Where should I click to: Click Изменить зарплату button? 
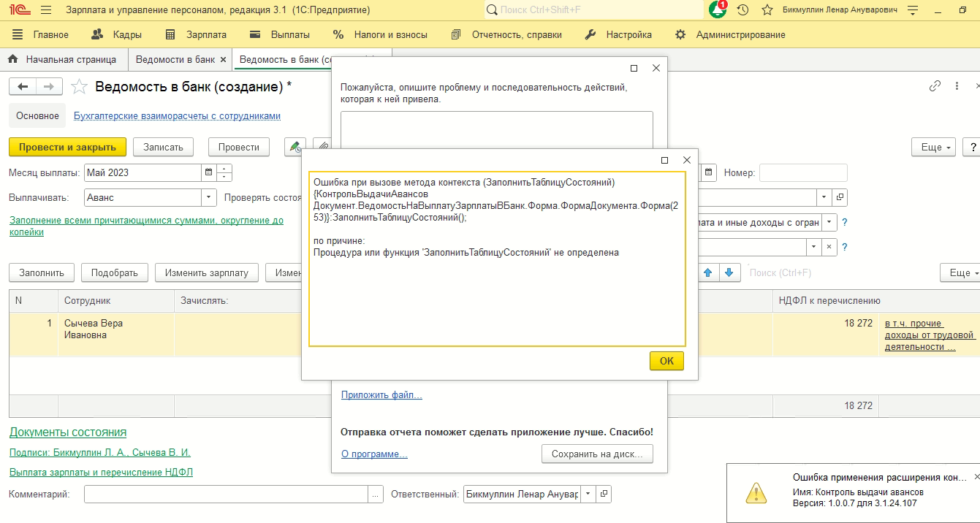click(x=207, y=272)
